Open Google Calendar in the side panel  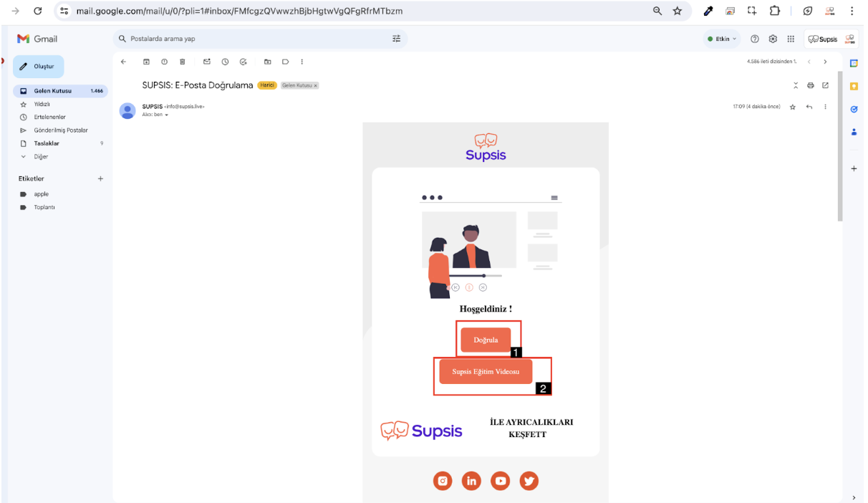854,63
